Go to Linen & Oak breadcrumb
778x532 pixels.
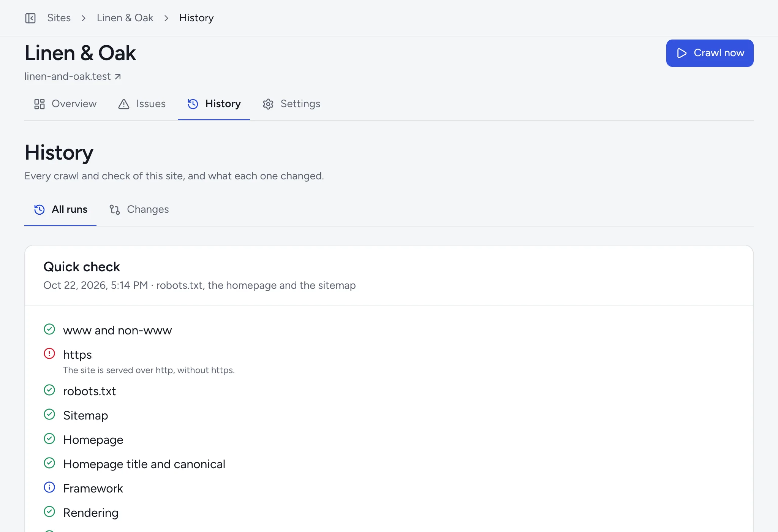125,18
